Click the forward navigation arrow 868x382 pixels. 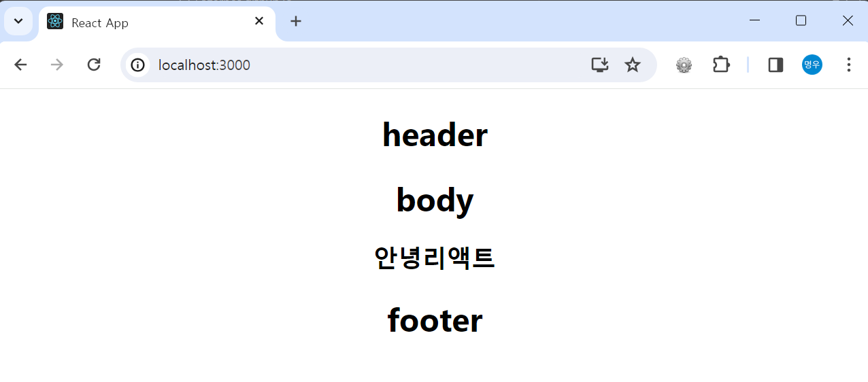[57, 65]
